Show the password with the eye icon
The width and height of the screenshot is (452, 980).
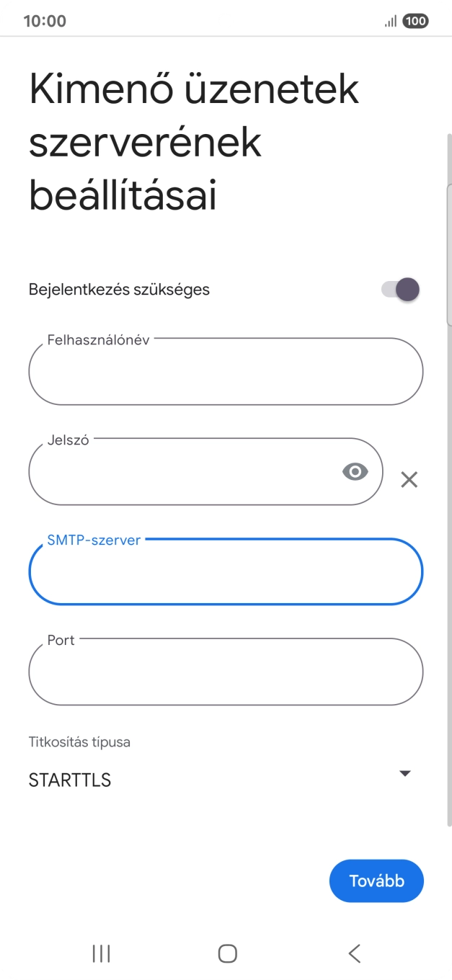pyautogui.click(x=354, y=471)
